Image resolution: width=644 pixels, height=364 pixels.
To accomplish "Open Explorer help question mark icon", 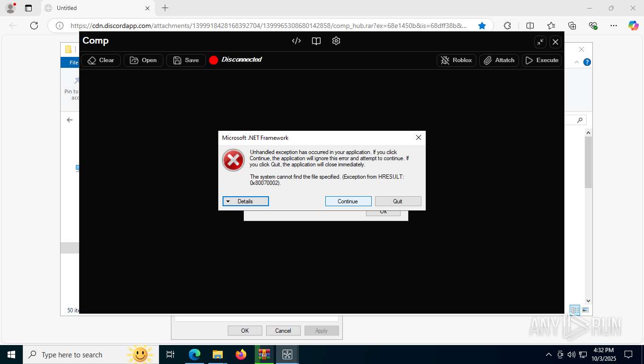I will (587, 62).
